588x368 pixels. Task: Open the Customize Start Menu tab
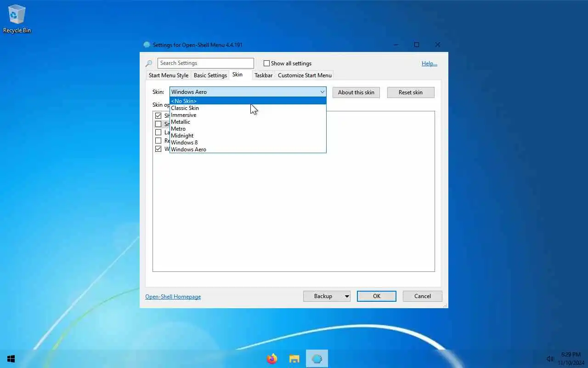[305, 75]
